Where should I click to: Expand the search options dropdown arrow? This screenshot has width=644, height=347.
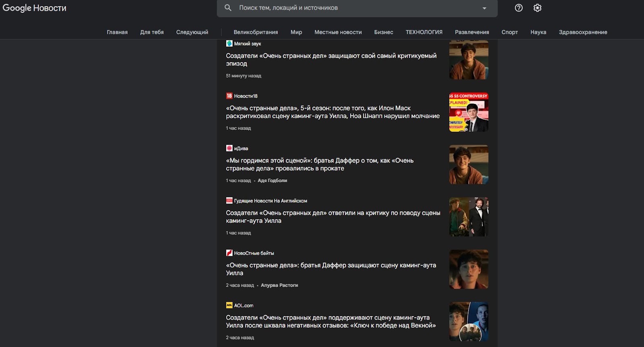(x=484, y=8)
